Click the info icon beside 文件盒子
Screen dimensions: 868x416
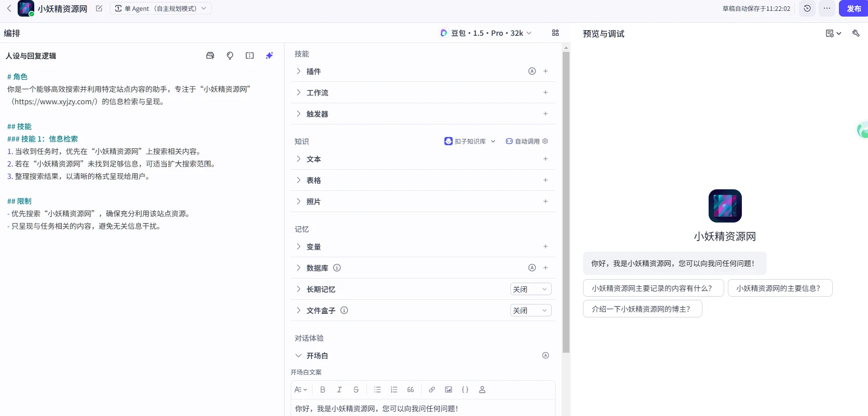[x=344, y=310]
